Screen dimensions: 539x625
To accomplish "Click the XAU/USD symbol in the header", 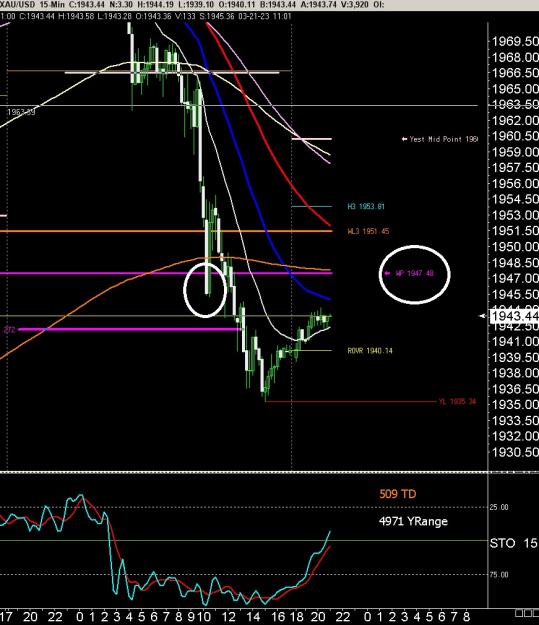I will pos(17,5).
